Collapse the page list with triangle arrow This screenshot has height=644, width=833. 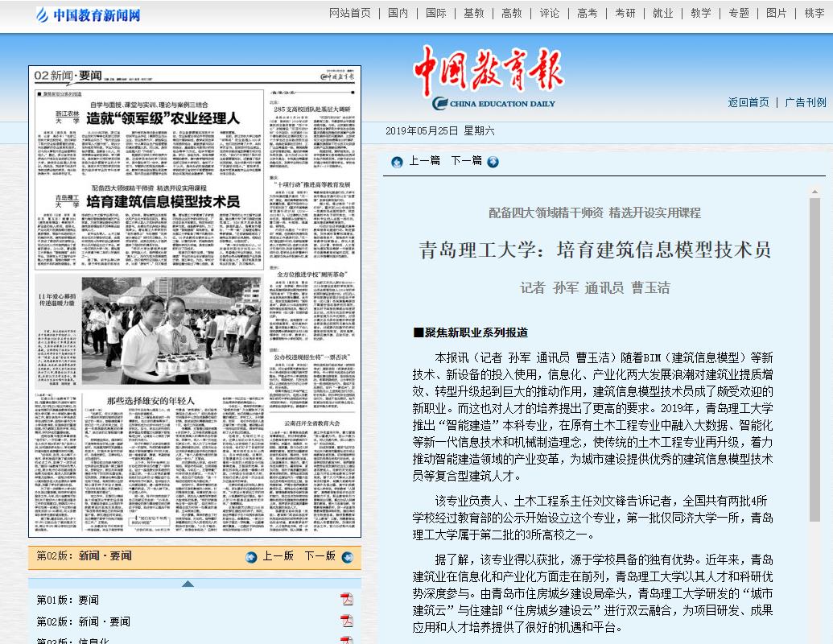(188, 584)
